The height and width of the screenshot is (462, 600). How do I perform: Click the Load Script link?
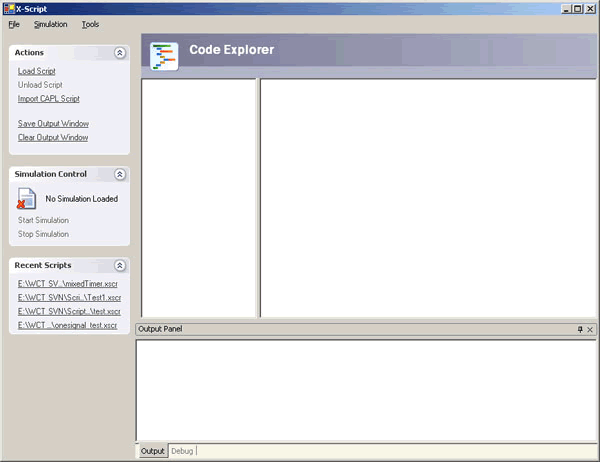37,71
